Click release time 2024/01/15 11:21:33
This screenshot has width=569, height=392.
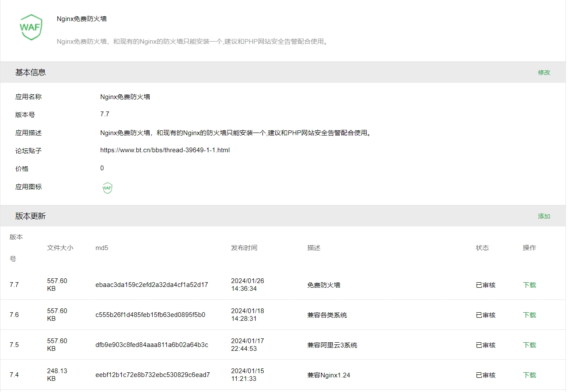coord(247,375)
